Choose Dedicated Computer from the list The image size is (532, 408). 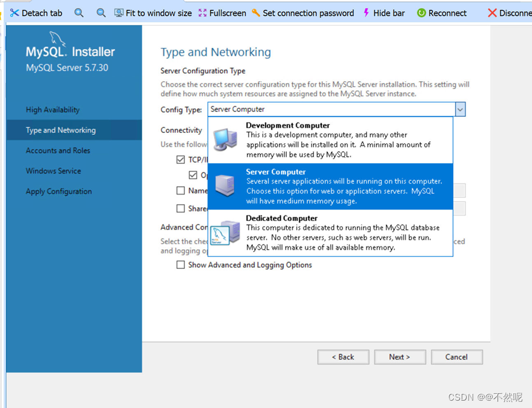pyautogui.click(x=330, y=233)
